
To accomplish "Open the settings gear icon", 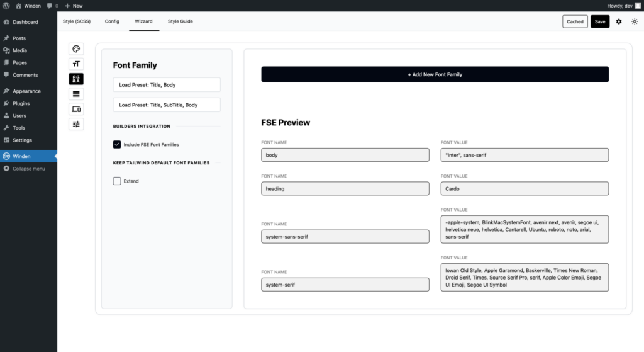I will pyautogui.click(x=619, y=21).
